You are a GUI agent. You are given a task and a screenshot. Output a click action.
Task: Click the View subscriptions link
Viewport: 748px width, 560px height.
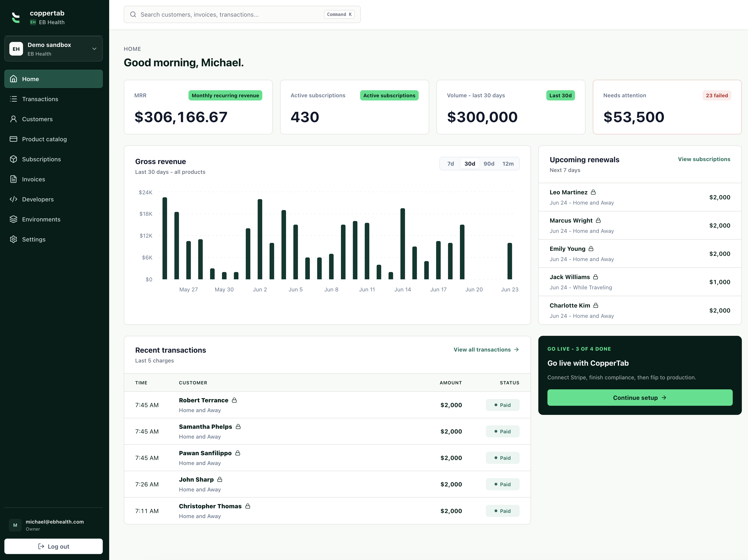coord(704,159)
